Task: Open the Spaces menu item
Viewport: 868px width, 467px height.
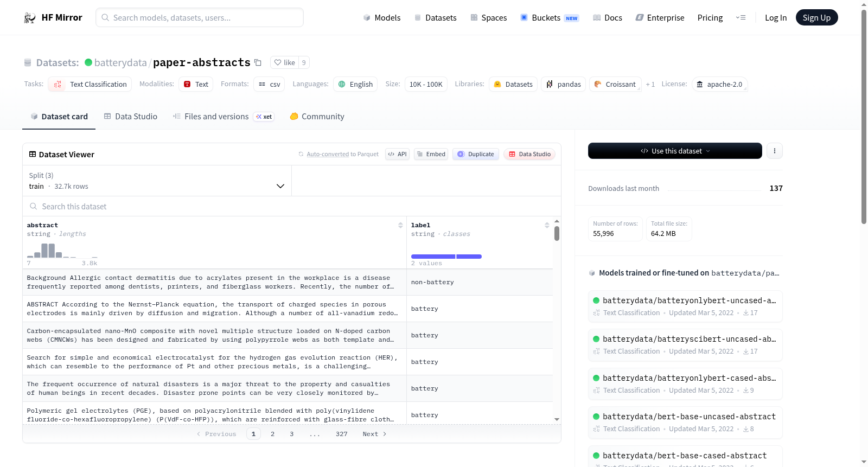Action: (x=488, y=18)
